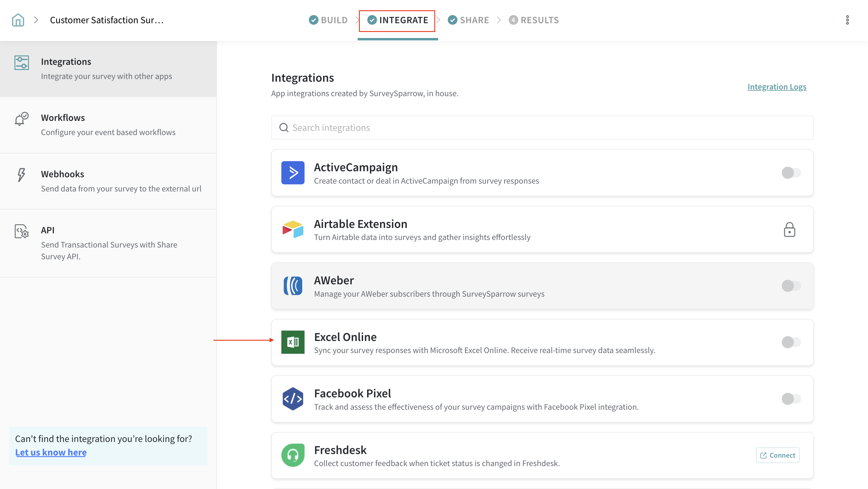The image size is (868, 489).
Task: Open the RESULTS tab
Action: point(534,20)
